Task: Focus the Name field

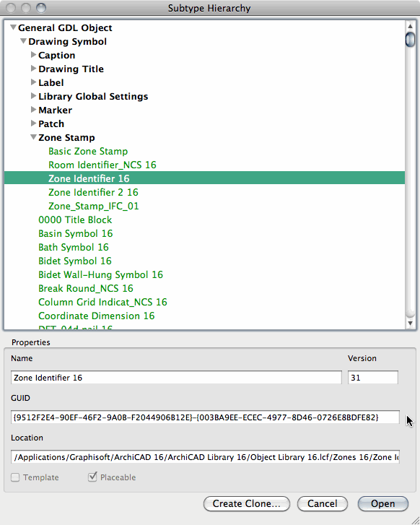Action: (176, 378)
